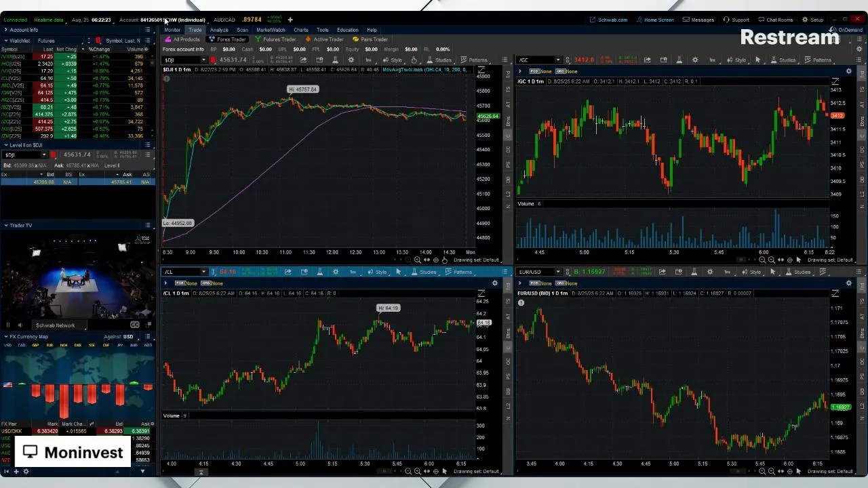Expand the /GC position bar chevron
Screen dimensions: 868x488
(520, 70)
